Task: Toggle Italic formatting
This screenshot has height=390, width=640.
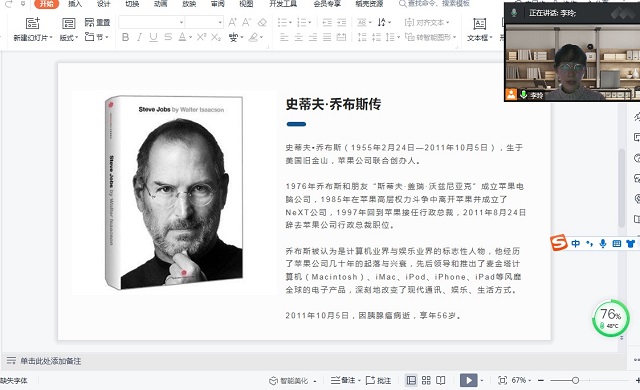Action: coord(139,38)
